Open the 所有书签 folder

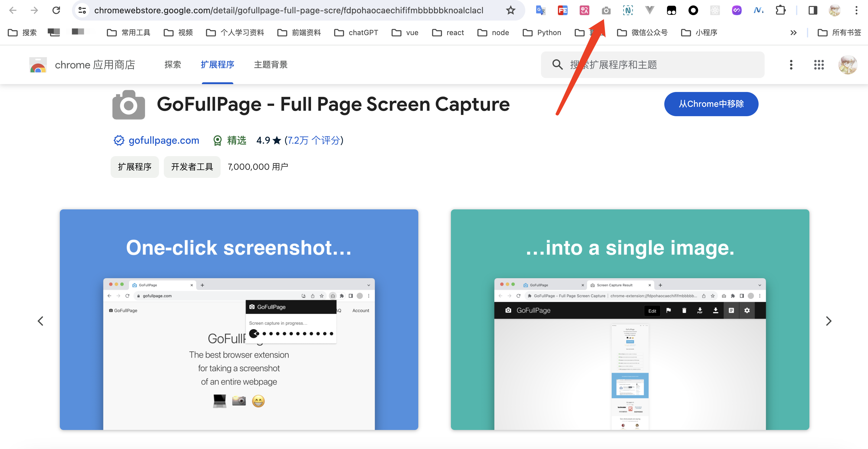840,32
